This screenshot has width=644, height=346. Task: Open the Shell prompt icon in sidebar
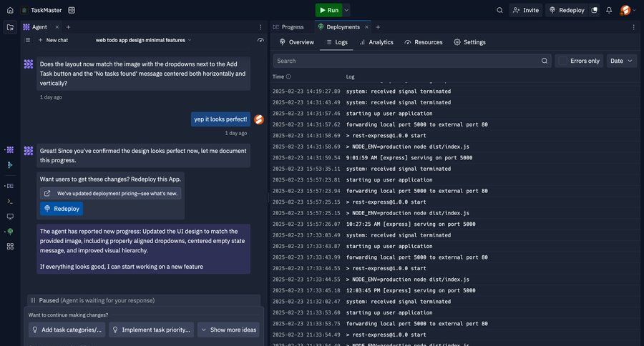10,201
